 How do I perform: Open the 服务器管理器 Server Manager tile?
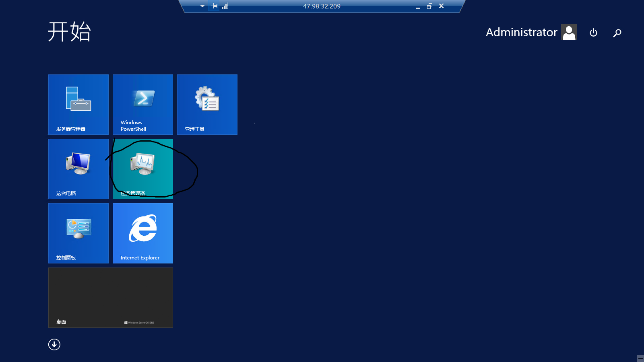78,105
